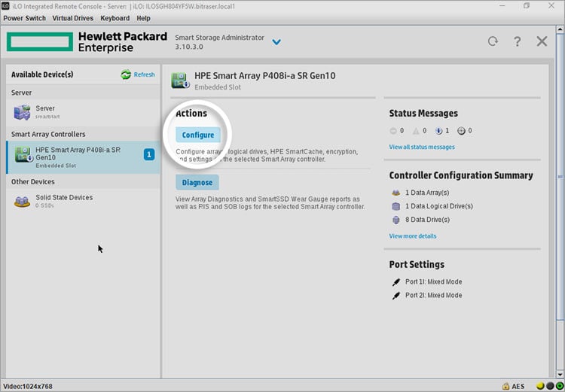Click the Refresh link for available devices

coord(144,74)
